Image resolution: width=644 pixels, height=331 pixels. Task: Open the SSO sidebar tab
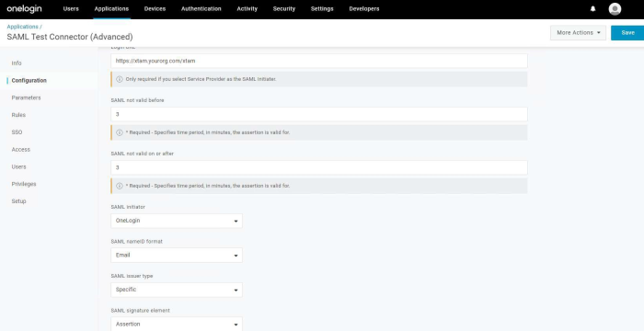(17, 132)
